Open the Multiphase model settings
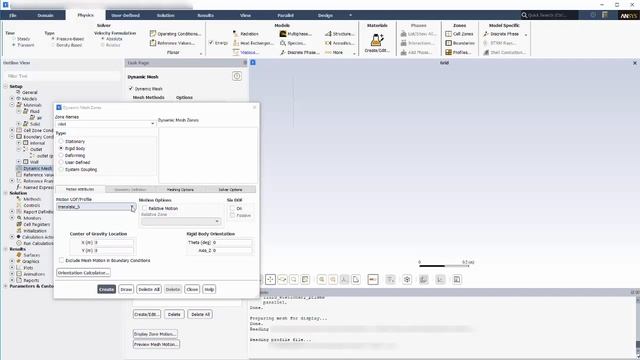Image resolution: width=640 pixels, height=360 pixels. [x=296, y=34]
